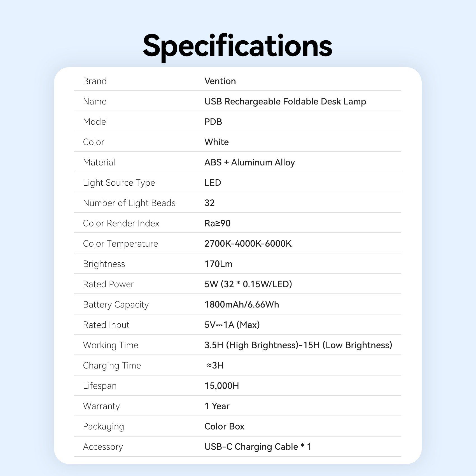This screenshot has width=476, height=476.
Task: Click the 170Lm brightness value
Action: point(218,264)
